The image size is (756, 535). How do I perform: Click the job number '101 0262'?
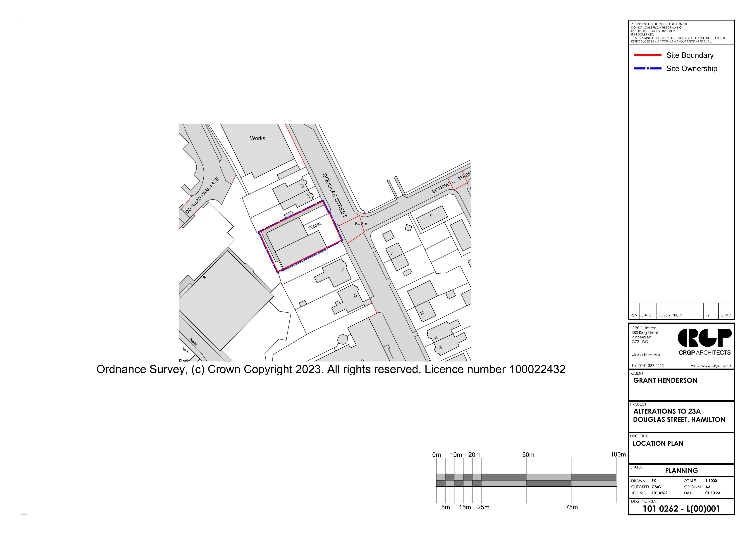659,493
